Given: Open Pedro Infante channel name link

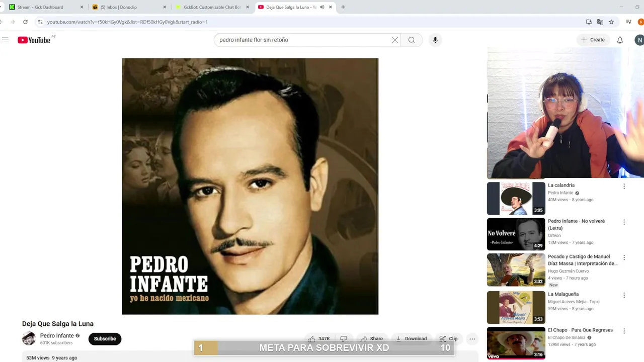Looking at the screenshot, I should coord(57,336).
